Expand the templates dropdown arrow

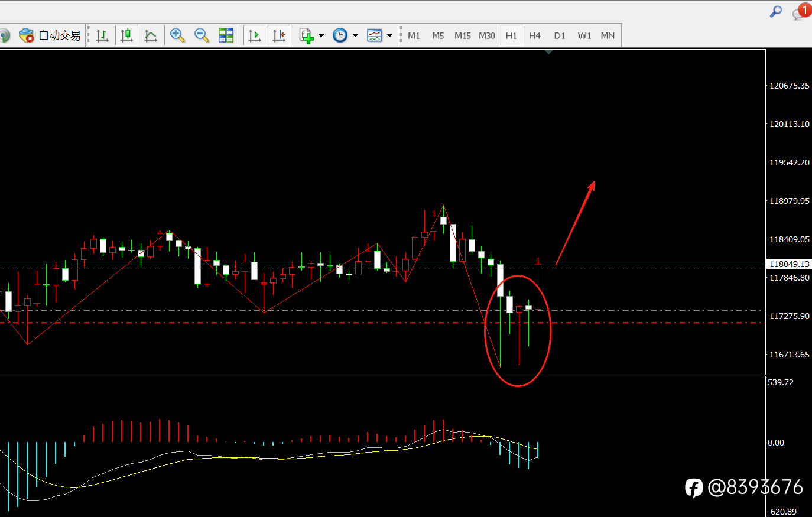389,36
